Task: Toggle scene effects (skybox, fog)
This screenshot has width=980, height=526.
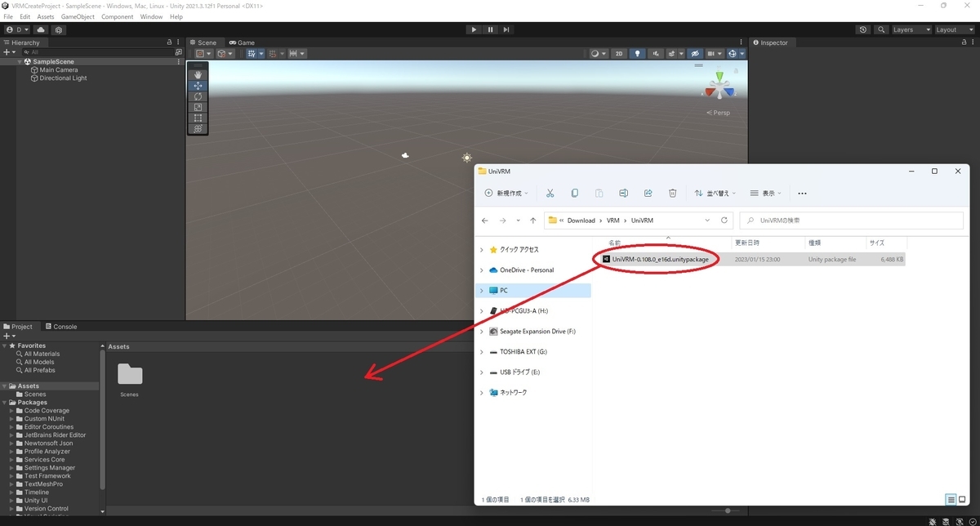Action: click(x=674, y=53)
